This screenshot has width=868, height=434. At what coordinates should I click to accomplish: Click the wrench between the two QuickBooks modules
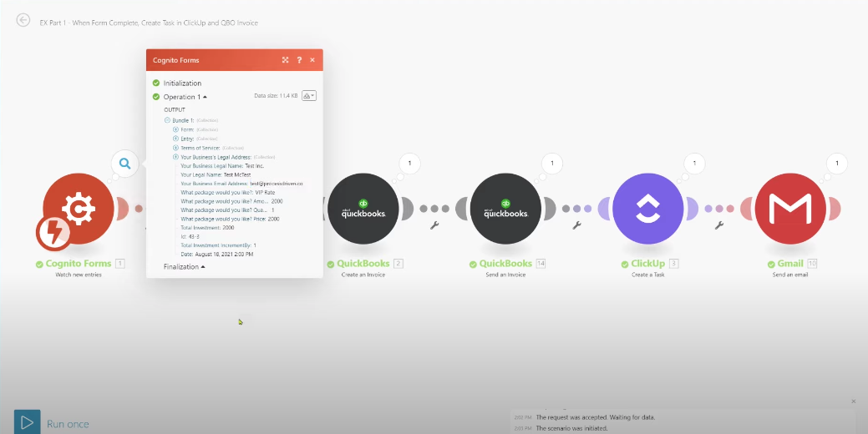[434, 225]
